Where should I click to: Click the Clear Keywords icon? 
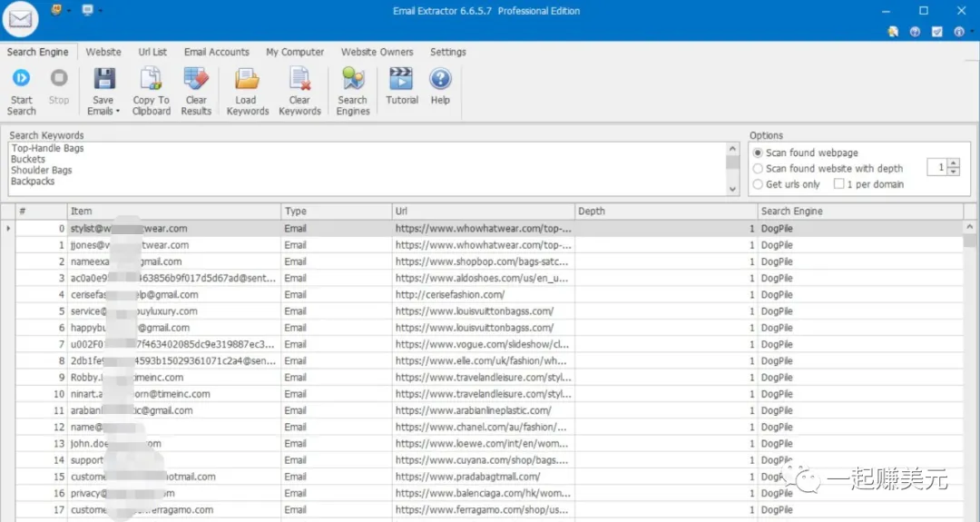(299, 80)
